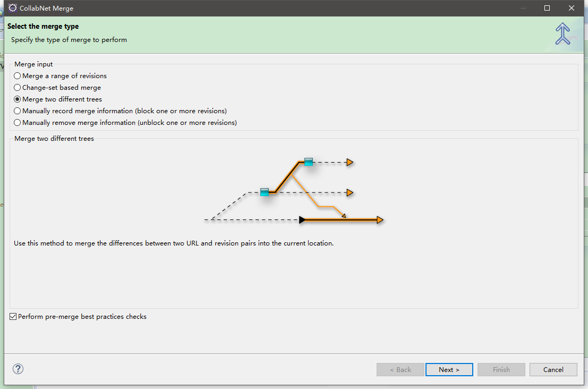The image size is (588, 389).
Task: Choose Change-set based merge radio button
Action: click(x=57, y=87)
